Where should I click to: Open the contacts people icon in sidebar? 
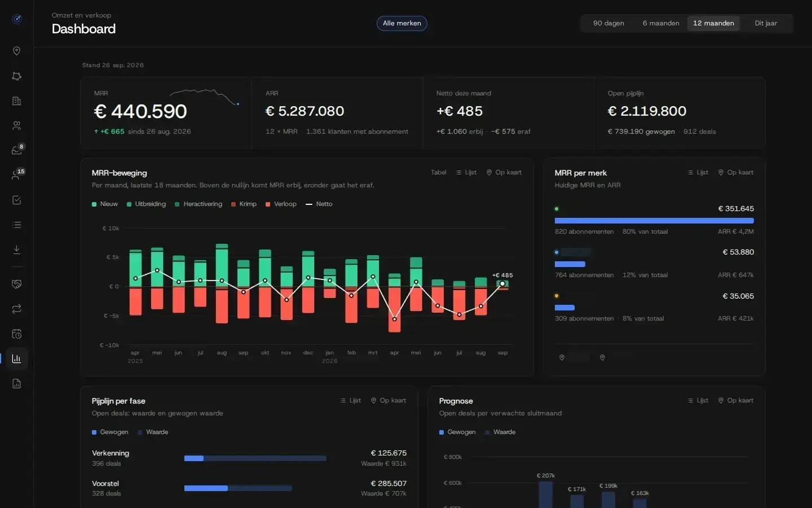tap(17, 126)
